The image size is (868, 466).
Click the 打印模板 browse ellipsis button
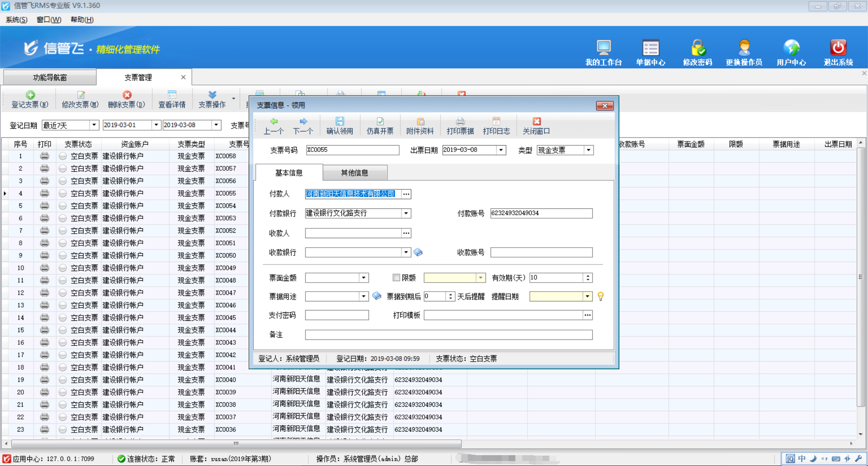coord(587,315)
